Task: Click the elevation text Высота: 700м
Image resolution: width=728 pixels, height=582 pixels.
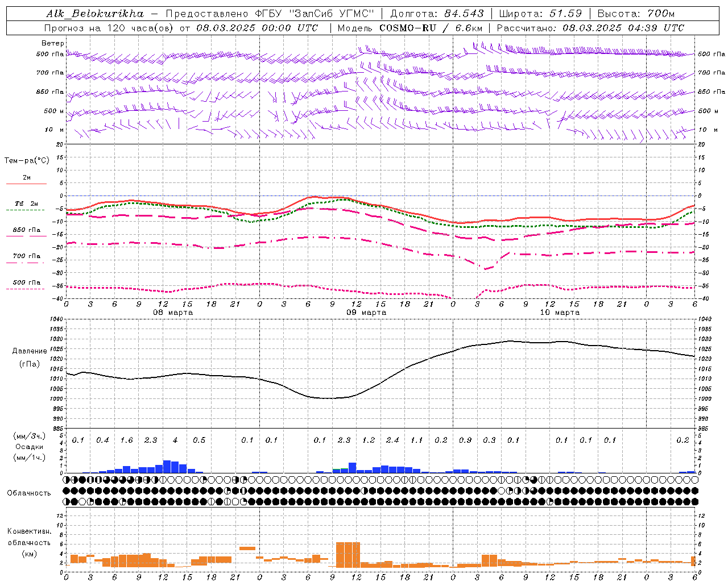Action: point(636,14)
